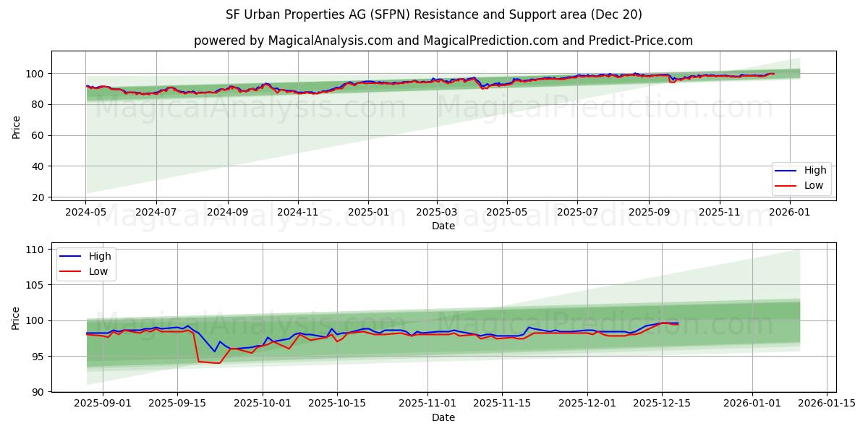Expand the Date axis label on top chart
The width and height of the screenshot is (868, 434).
[x=444, y=226]
